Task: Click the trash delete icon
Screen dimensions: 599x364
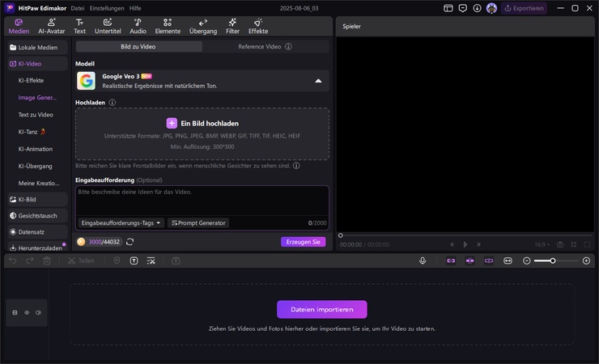Action: [47, 261]
